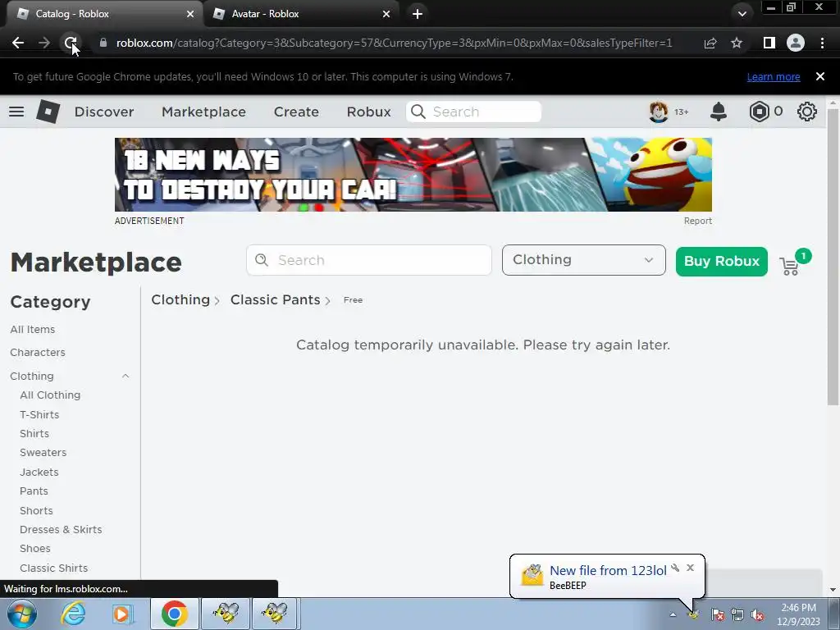Collapse the Clothing sidebar category
Screen dimensions: 840x630
click(126, 376)
